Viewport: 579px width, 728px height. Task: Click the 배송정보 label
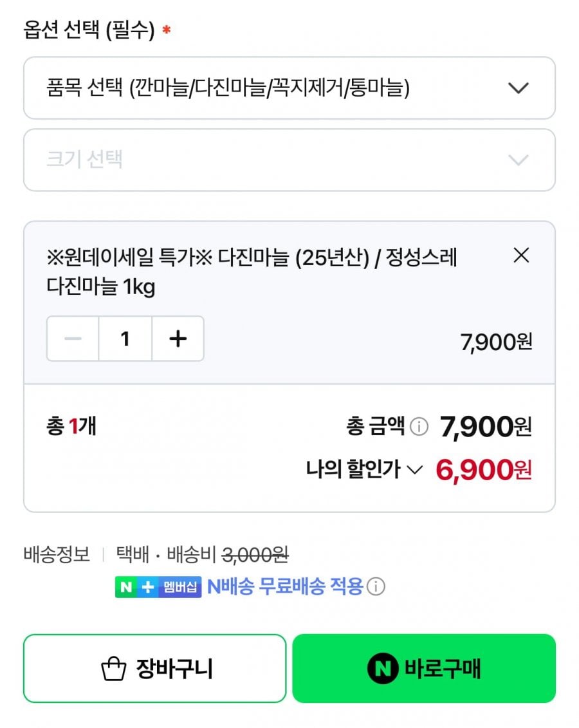coord(57,554)
